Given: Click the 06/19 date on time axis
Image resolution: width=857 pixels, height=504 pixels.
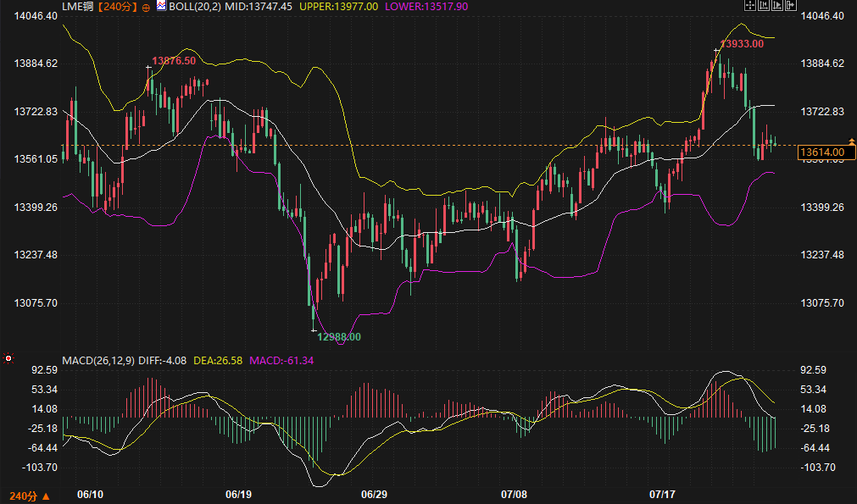Looking at the screenshot, I should click(239, 494).
